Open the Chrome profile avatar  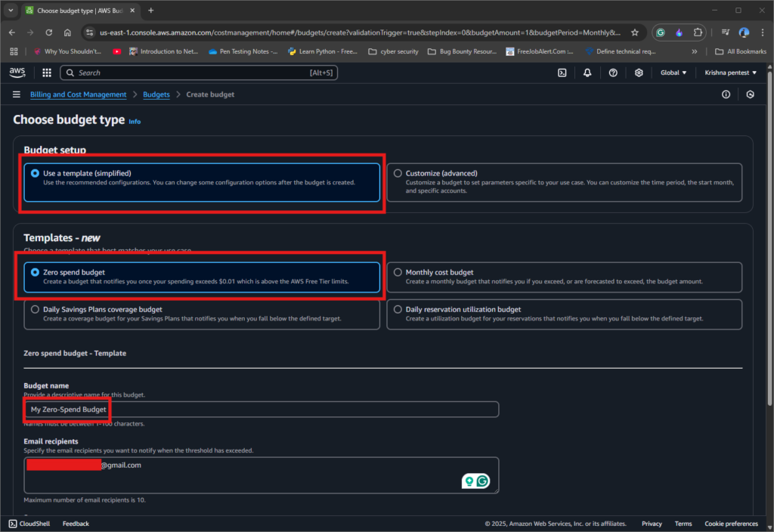tap(744, 32)
